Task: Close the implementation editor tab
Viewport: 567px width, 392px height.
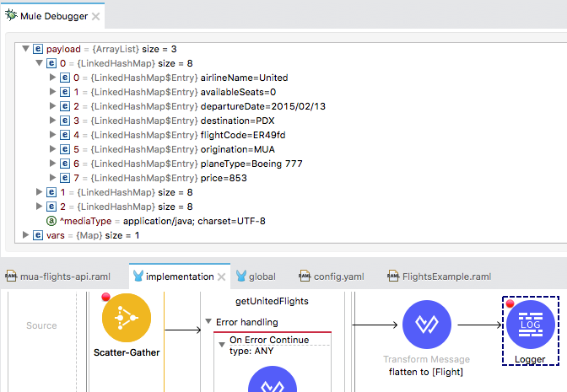Action: (x=222, y=277)
